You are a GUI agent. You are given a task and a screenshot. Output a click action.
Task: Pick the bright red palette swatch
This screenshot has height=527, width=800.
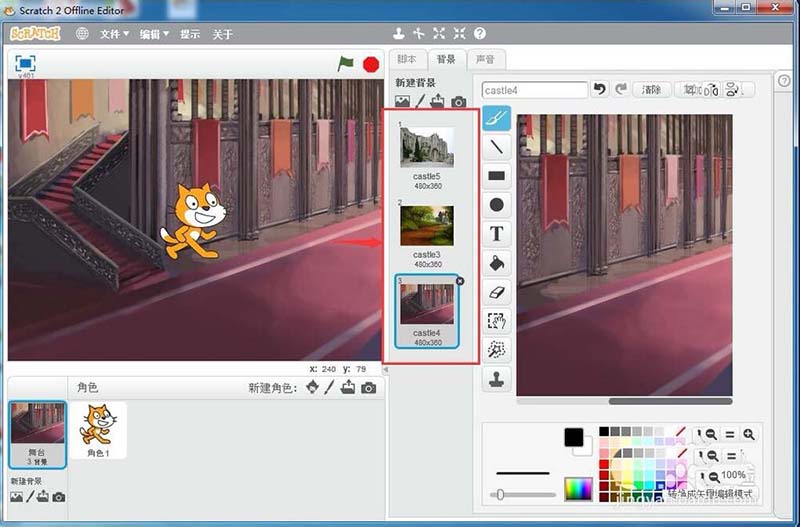point(604,464)
